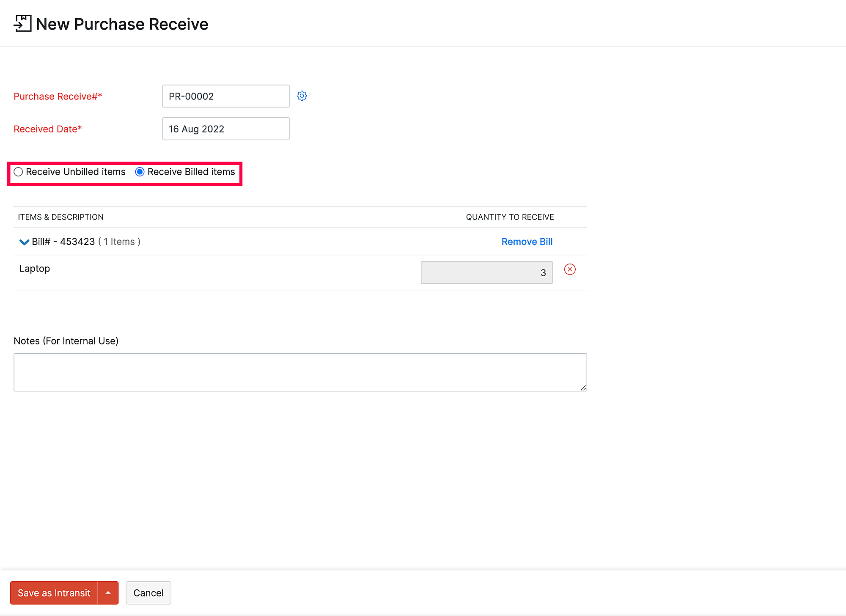
Task: Click the Purchase Receive# field label
Action: [x=58, y=96]
